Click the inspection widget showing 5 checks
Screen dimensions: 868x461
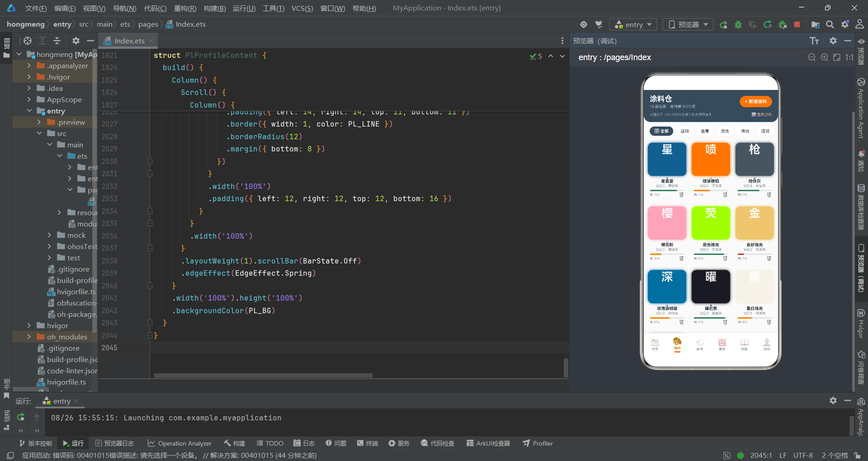point(536,56)
